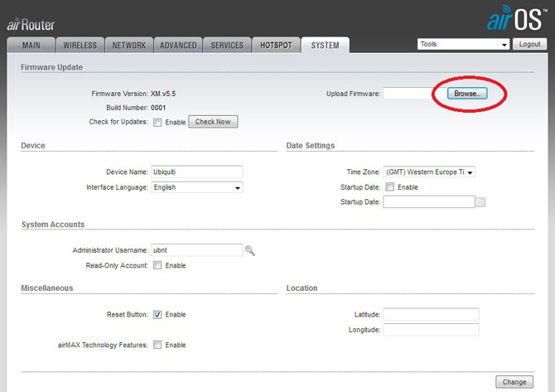Viewport: 555px width, 392px height.
Task: Uncheck the Reset Button Enable checkbox
Action: click(157, 314)
